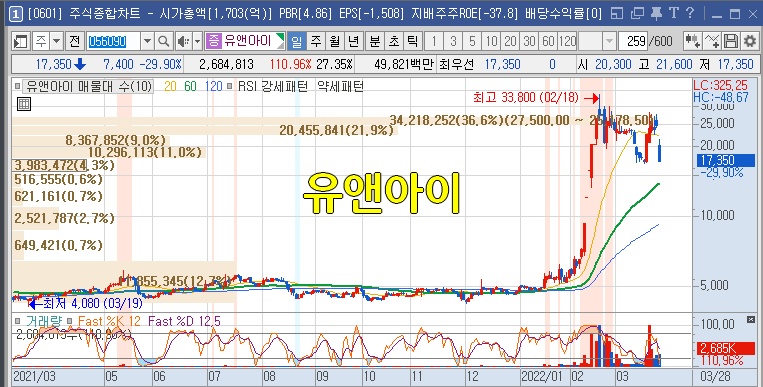Open the stock code history dropdown
The image size is (763, 387).
148,41
